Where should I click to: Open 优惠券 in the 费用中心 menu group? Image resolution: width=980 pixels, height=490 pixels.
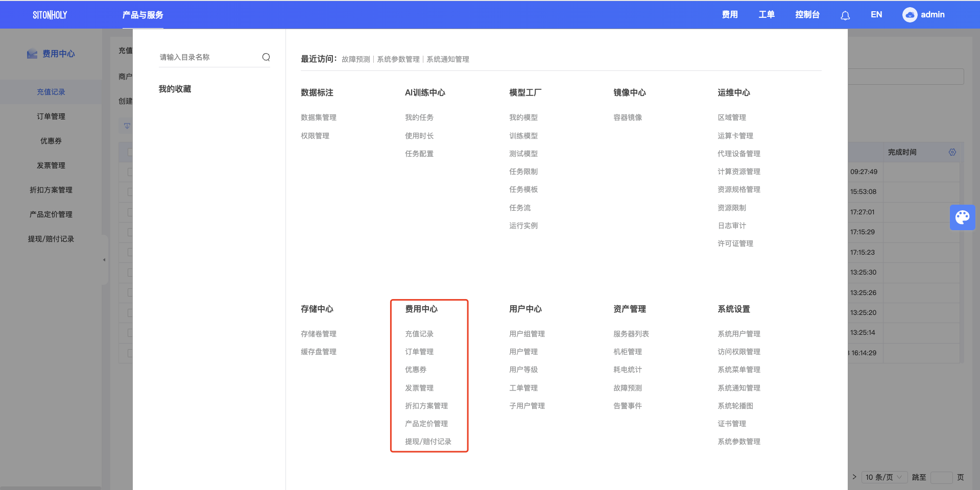[416, 370]
